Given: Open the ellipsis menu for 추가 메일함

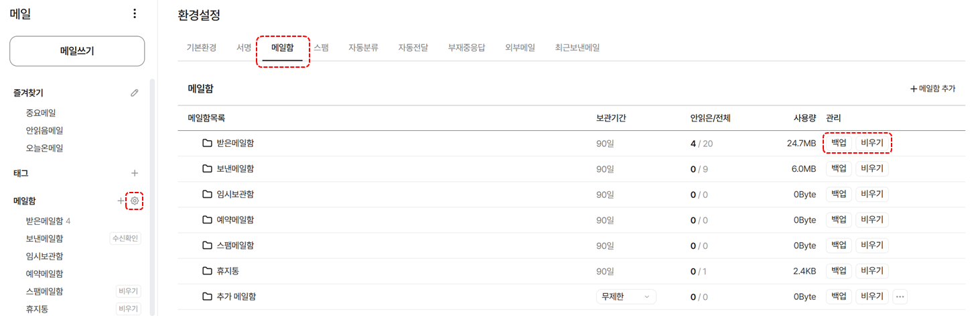Looking at the screenshot, I should tap(900, 297).
